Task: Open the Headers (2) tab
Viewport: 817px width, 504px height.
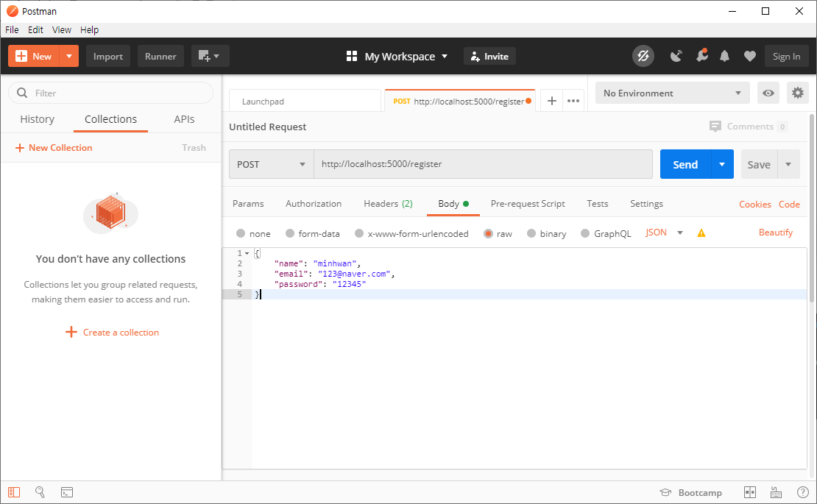Action: tap(388, 204)
